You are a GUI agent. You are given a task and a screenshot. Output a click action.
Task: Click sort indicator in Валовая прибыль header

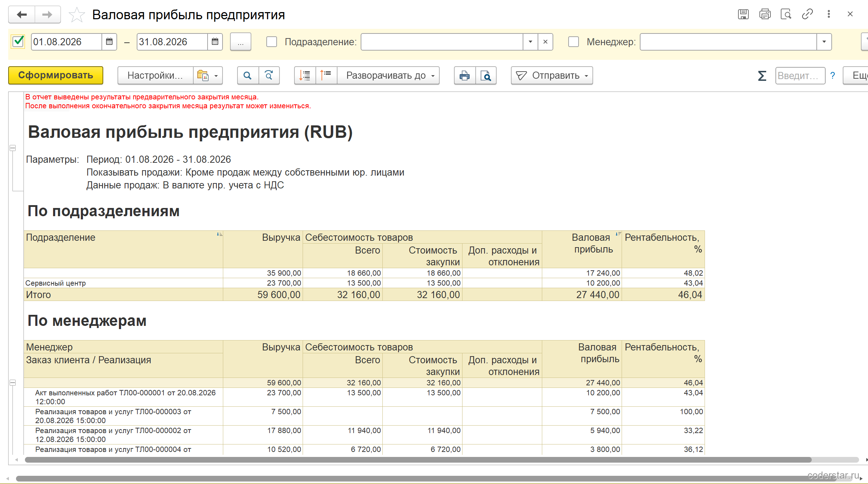(618, 234)
